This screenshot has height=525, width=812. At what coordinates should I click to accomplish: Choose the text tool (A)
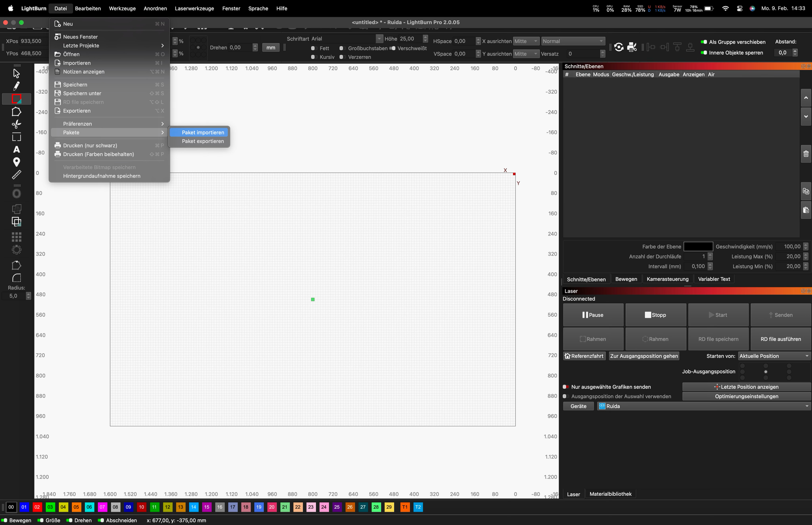[16, 149]
